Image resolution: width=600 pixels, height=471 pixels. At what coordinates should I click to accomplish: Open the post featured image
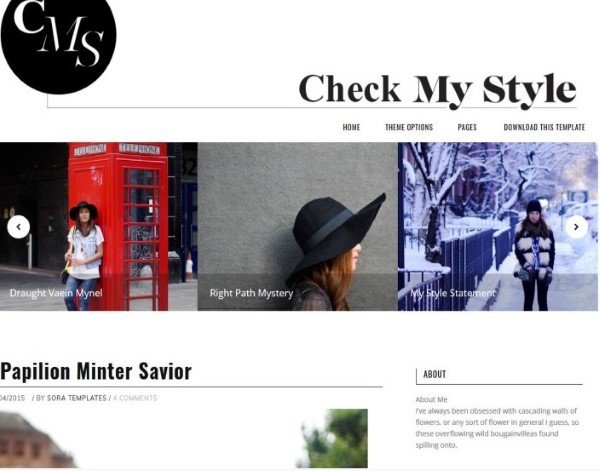pos(184,438)
